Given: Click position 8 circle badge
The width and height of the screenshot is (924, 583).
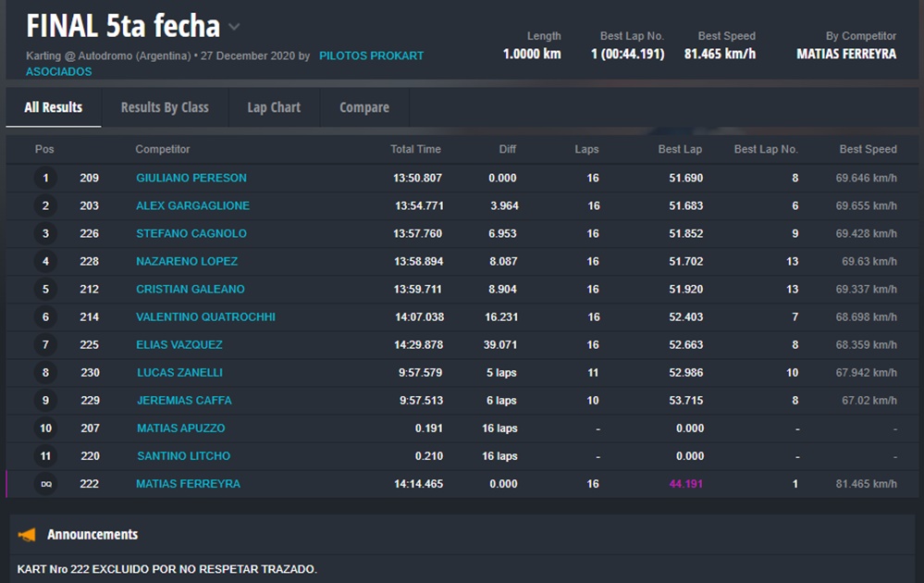Looking at the screenshot, I should point(45,373).
